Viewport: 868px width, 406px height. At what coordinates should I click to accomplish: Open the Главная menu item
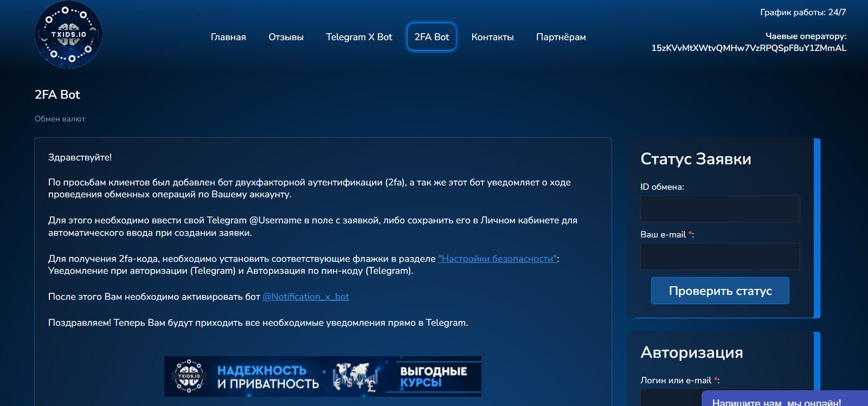point(228,37)
